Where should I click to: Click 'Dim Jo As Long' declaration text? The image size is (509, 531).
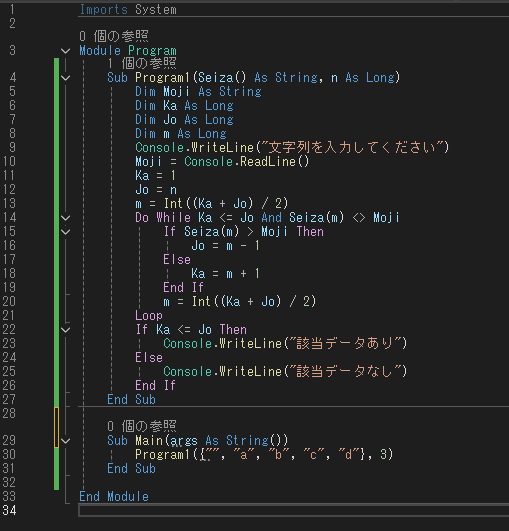pyautogui.click(x=185, y=120)
